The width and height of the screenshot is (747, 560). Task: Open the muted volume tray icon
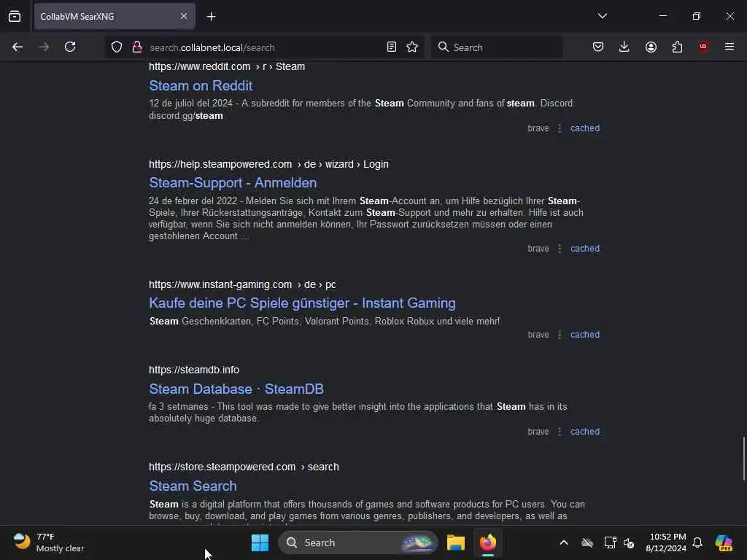(x=630, y=542)
